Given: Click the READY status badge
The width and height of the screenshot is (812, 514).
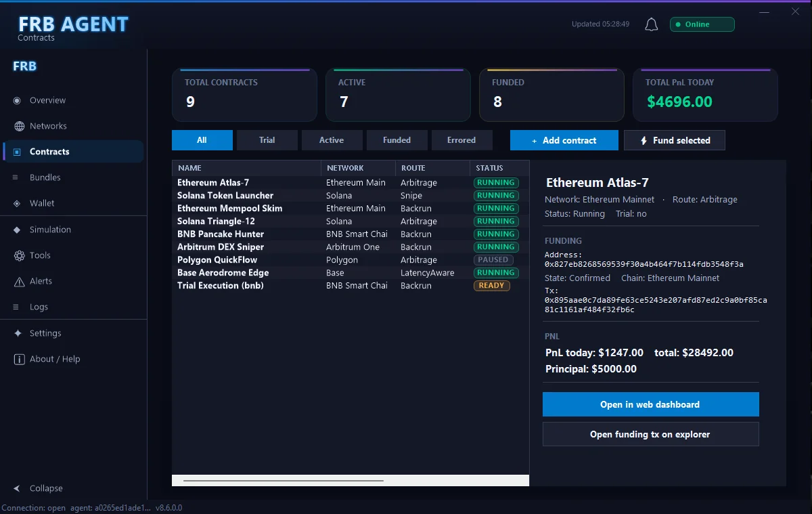Looking at the screenshot, I should pyautogui.click(x=491, y=286).
